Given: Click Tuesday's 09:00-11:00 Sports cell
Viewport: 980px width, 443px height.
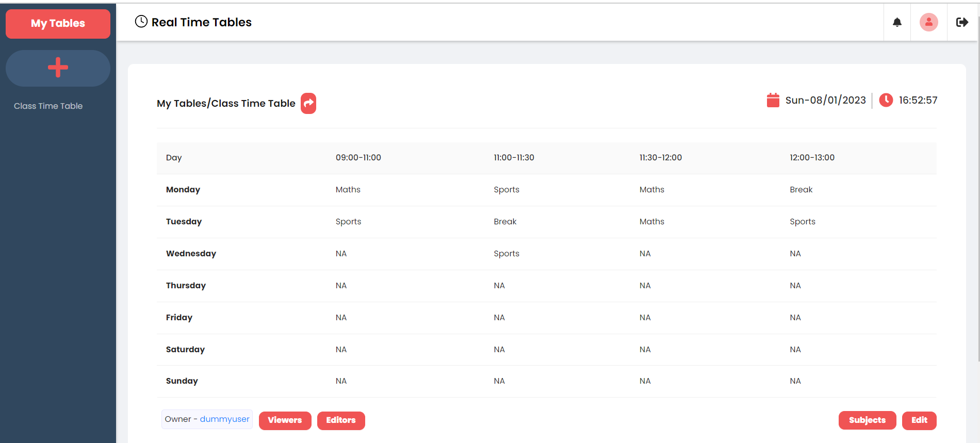Looking at the screenshot, I should [348, 222].
